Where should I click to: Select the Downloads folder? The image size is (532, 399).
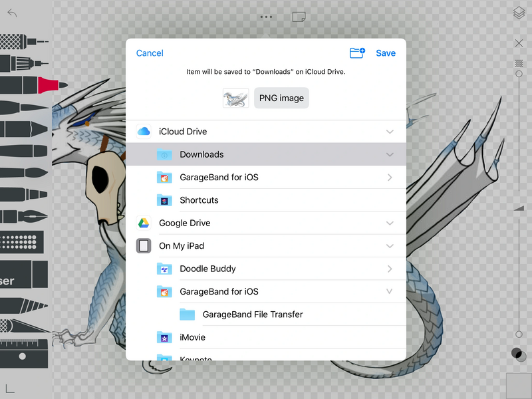(x=201, y=155)
